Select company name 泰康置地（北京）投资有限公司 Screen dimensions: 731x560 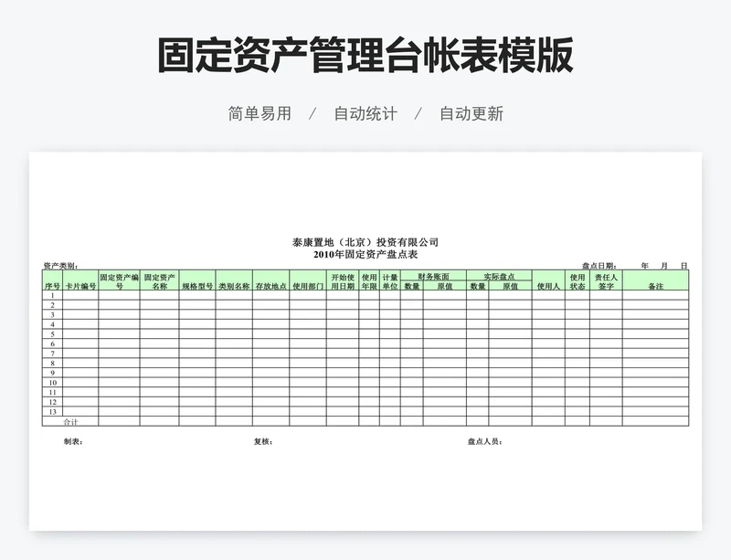(365, 242)
